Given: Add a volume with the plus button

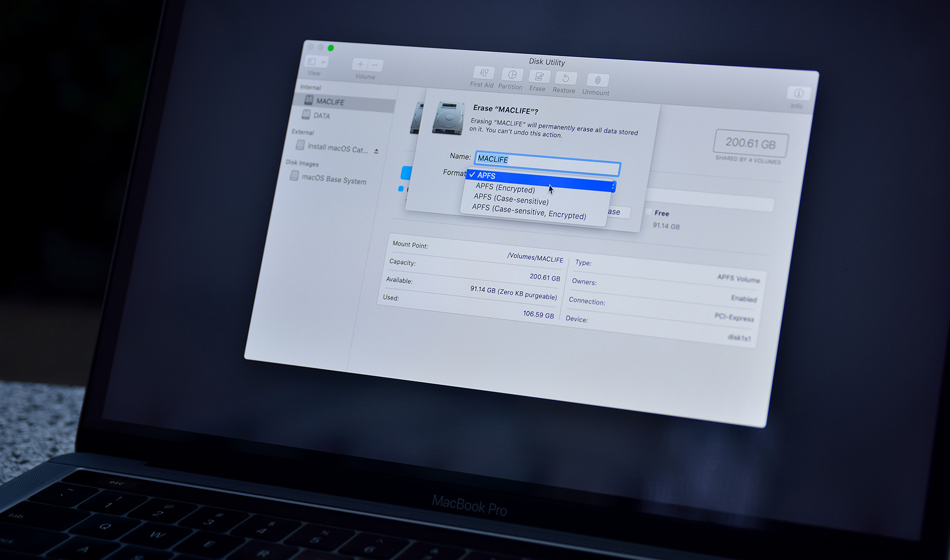Looking at the screenshot, I should point(360,64).
